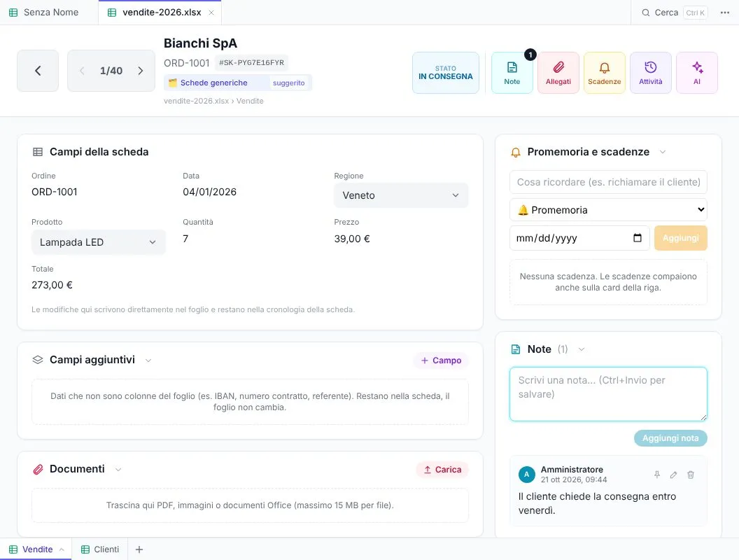
Task: Open the Allegati attachments panel
Action: [x=558, y=73]
